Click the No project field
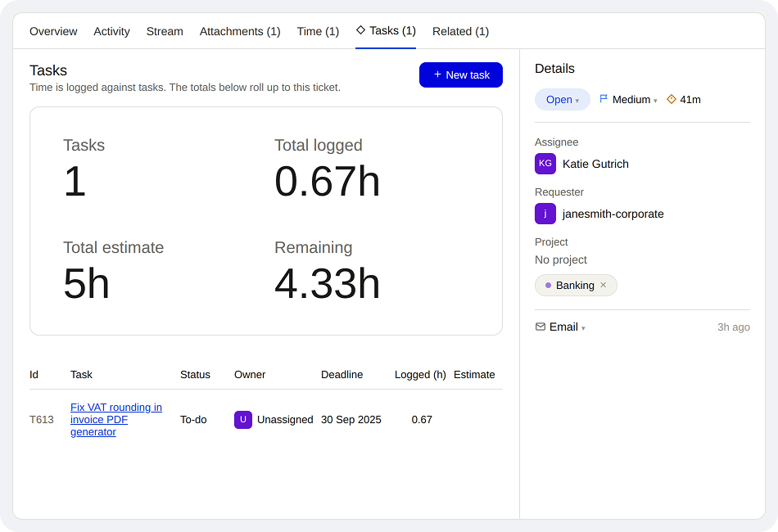This screenshot has width=778, height=532. point(561,259)
